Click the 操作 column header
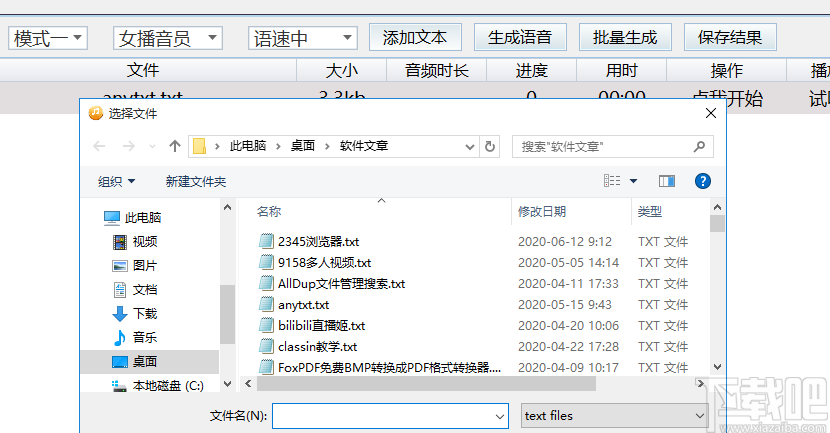 pyautogui.click(x=726, y=70)
